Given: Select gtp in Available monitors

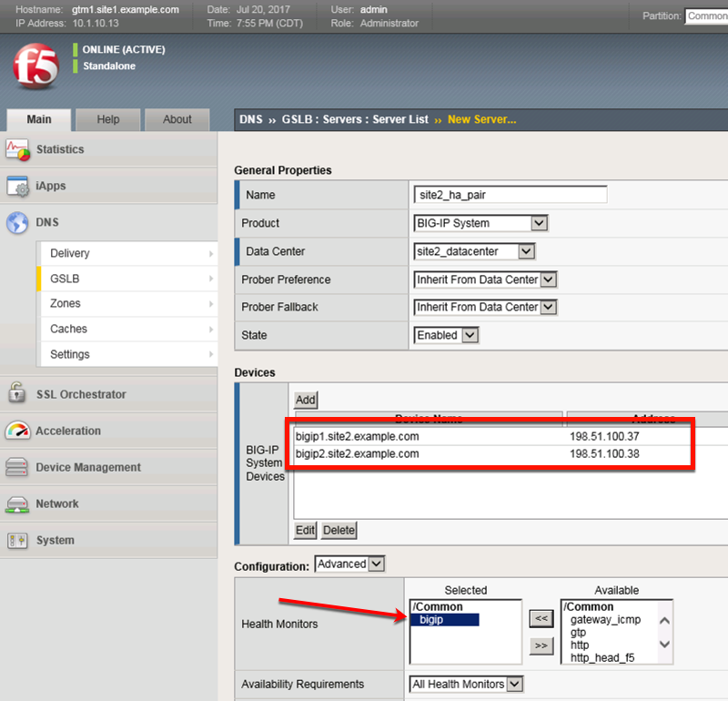Looking at the screenshot, I should [578, 633].
